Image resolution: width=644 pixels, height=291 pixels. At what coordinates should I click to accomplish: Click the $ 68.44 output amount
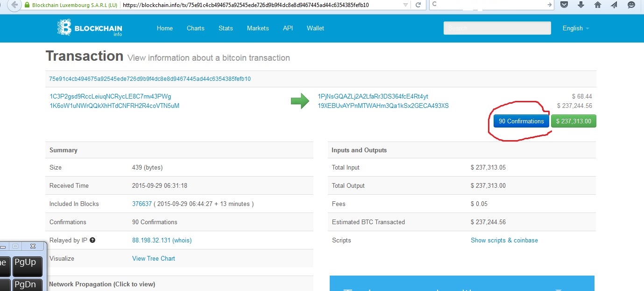coord(582,97)
